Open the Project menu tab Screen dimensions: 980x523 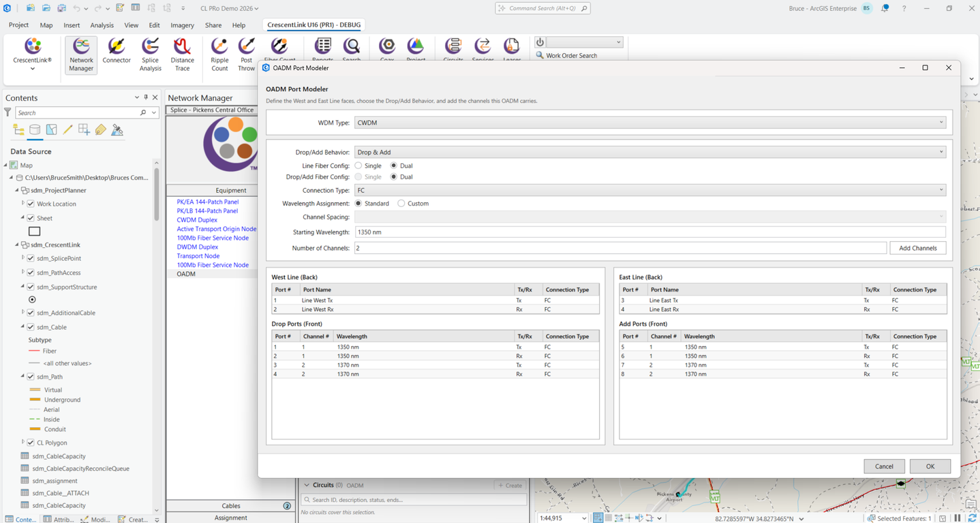(18, 25)
